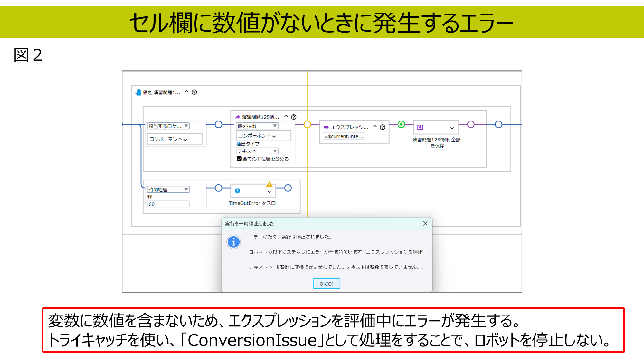Expand the TimeOutError throw step chevron

pyautogui.click(x=269, y=192)
